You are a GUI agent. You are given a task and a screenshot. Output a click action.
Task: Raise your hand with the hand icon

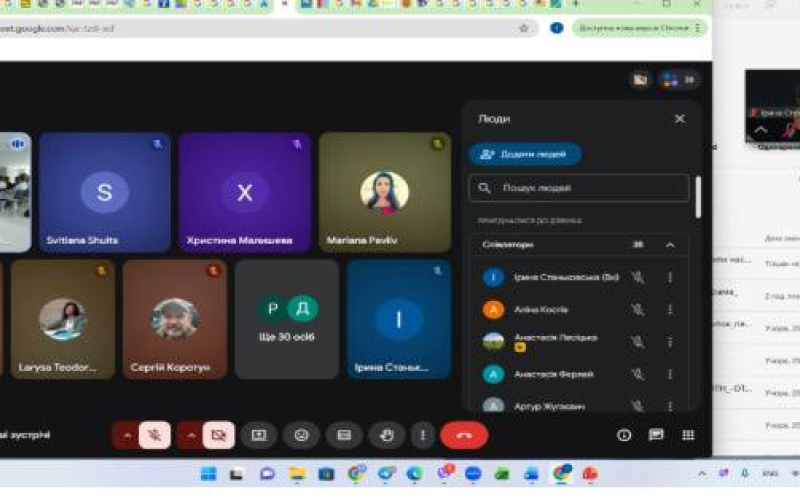pyautogui.click(x=387, y=435)
